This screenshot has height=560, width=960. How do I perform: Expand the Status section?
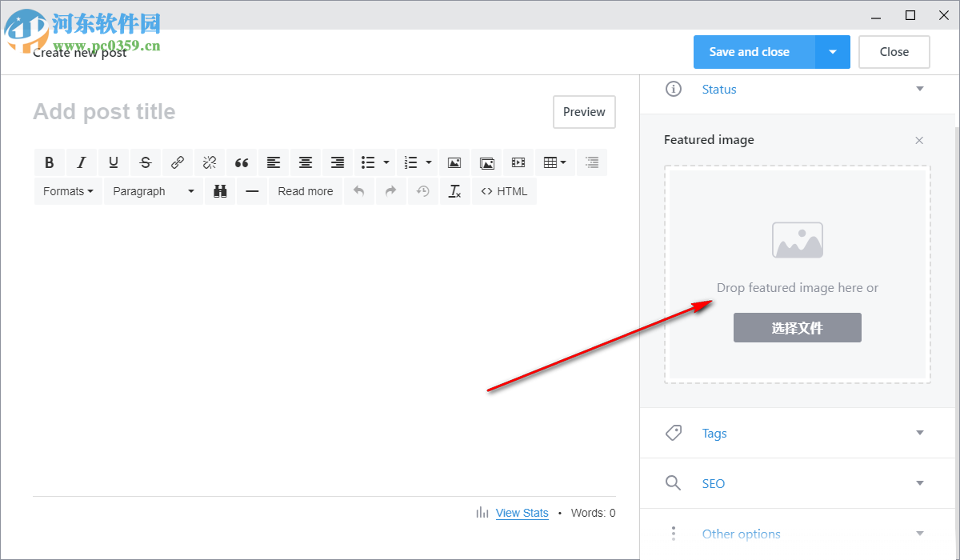pyautogui.click(x=797, y=89)
